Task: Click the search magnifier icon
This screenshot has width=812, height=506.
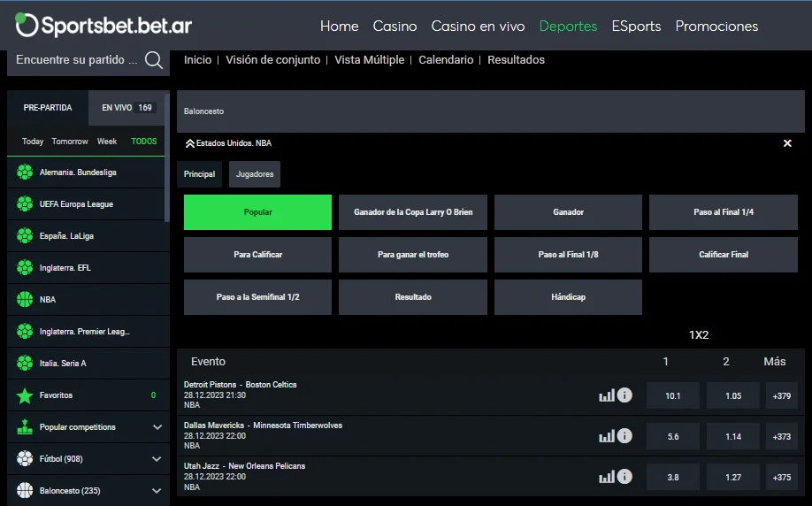Action: click(x=154, y=60)
